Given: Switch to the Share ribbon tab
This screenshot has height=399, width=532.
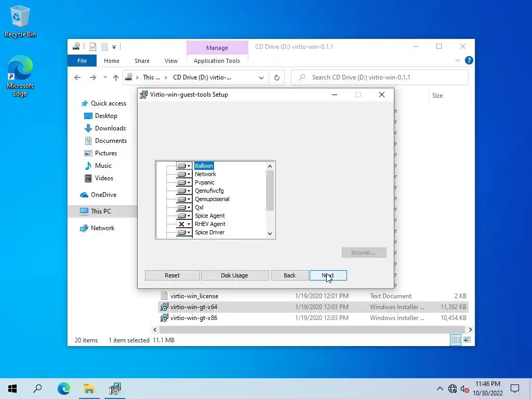Looking at the screenshot, I should 142,61.
